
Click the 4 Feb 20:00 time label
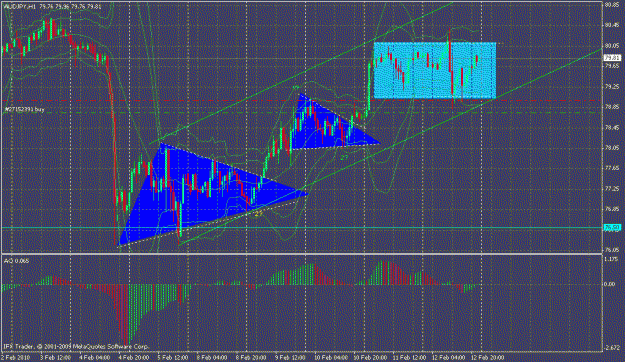[x=134, y=357]
